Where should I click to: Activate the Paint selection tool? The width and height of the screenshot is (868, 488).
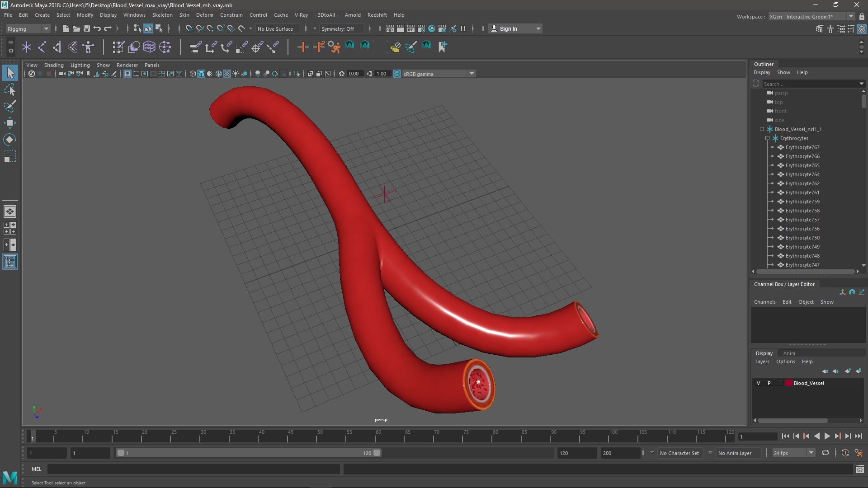(10, 106)
